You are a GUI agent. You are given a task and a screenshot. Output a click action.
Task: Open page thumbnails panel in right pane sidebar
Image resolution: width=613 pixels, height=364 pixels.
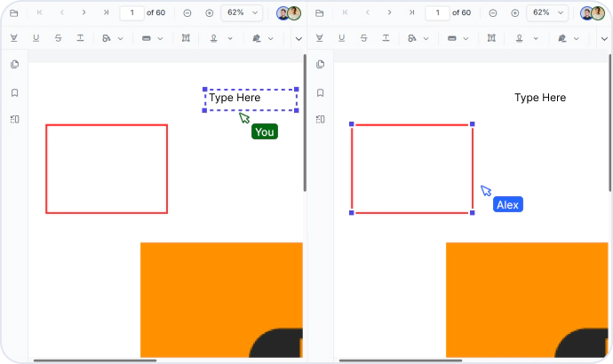tap(320, 64)
